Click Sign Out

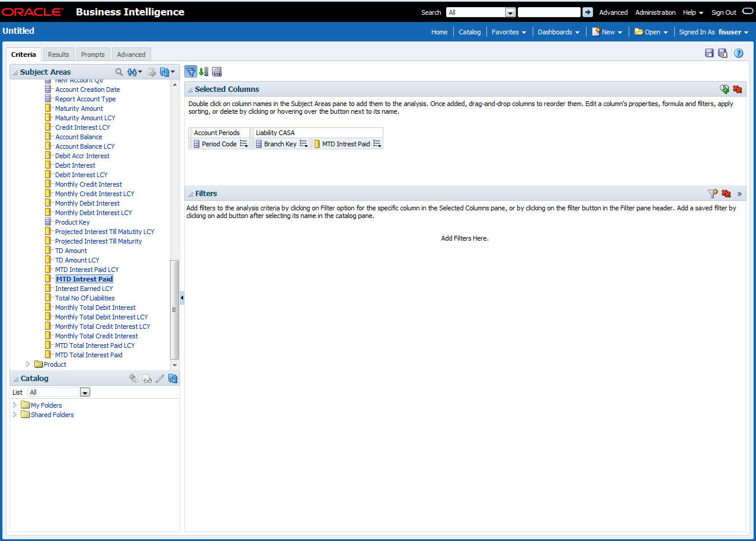point(724,12)
